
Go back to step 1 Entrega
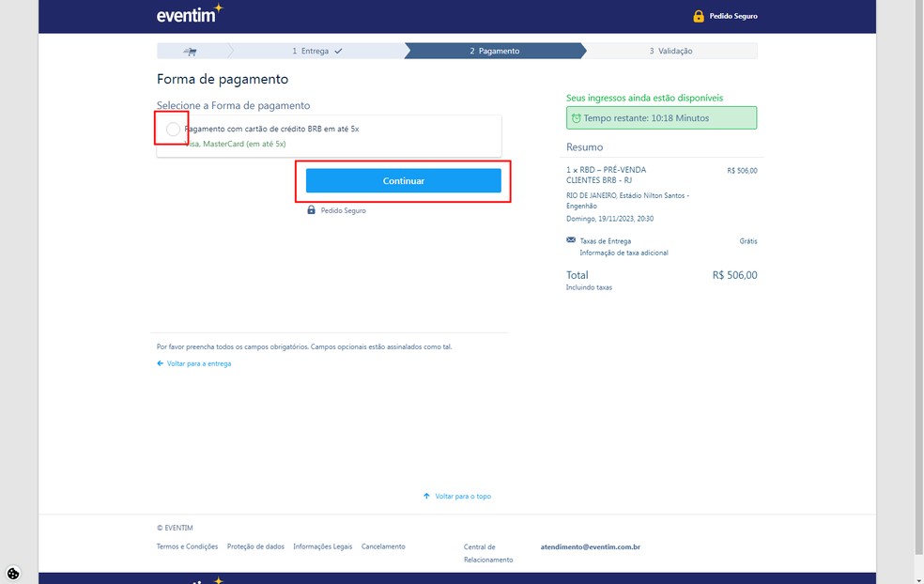(x=316, y=52)
